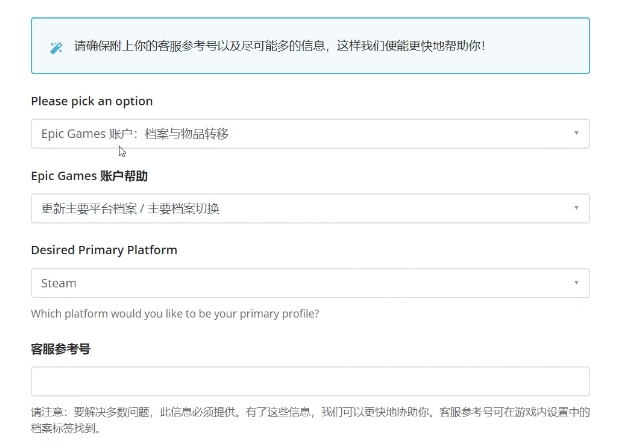Click the 'Epic Games 账户帮助' label

point(89,176)
